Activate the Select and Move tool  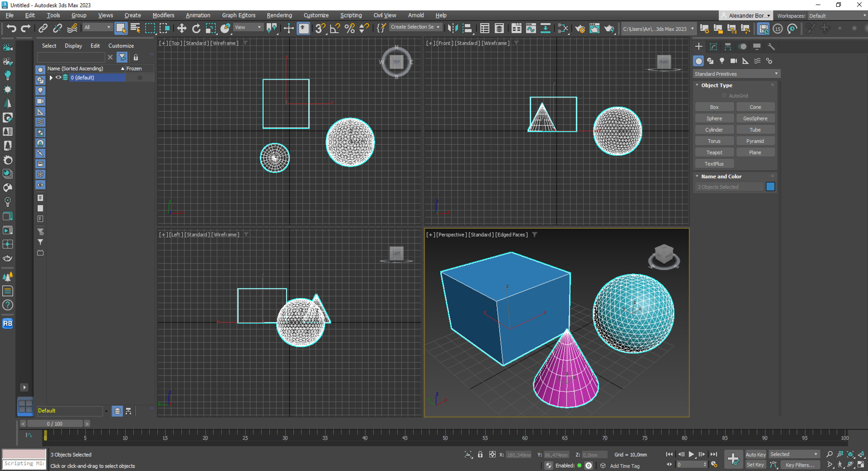(x=182, y=29)
